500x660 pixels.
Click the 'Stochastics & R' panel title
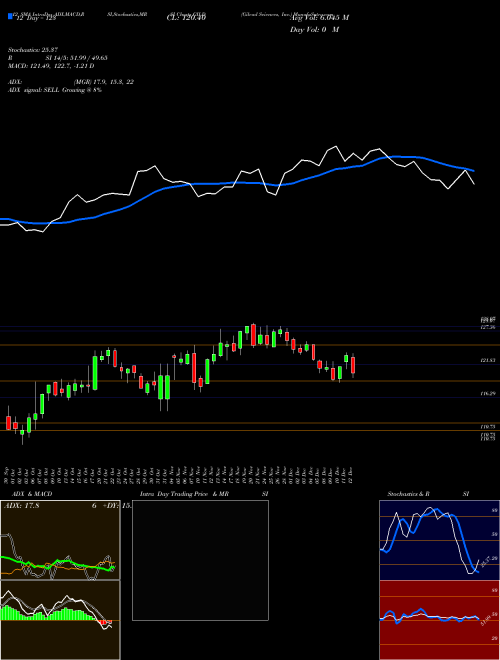[x=409, y=494]
